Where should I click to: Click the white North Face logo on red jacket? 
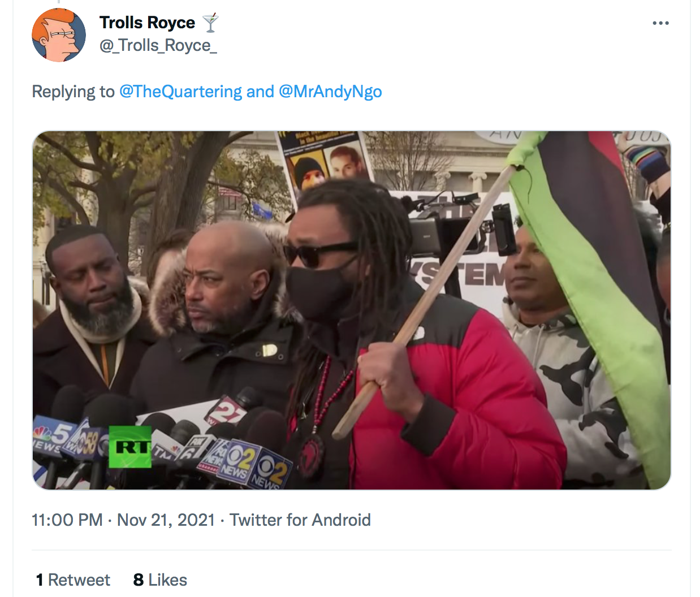[418, 334]
